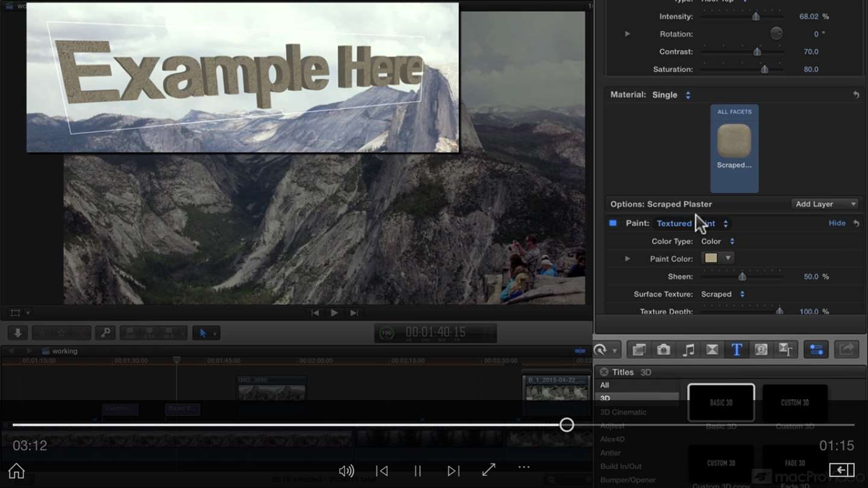Expand the Rotation disclosure triangle
Image resolution: width=868 pixels, height=488 pixels.
point(627,34)
